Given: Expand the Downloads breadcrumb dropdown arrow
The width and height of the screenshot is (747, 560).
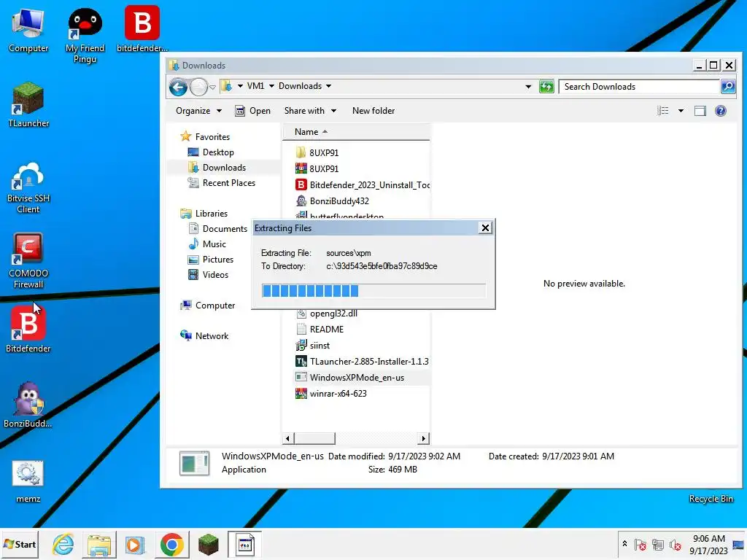Looking at the screenshot, I should [329, 86].
